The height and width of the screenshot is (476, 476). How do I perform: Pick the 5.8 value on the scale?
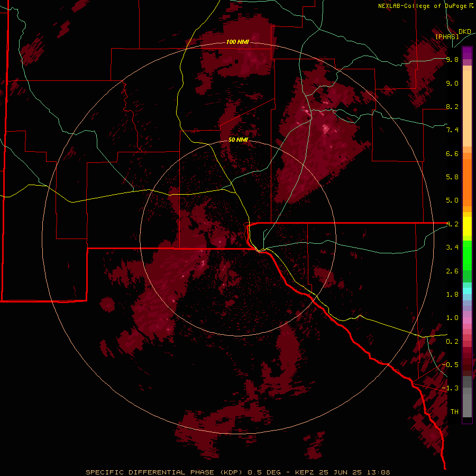452,177
